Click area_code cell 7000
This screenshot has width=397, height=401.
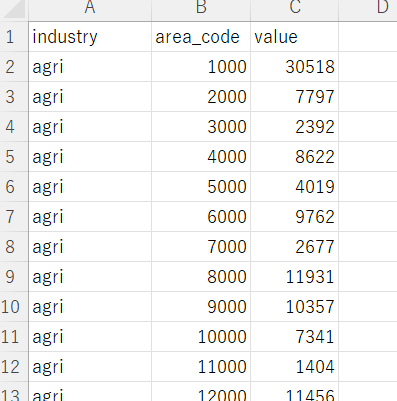pos(201,247)
